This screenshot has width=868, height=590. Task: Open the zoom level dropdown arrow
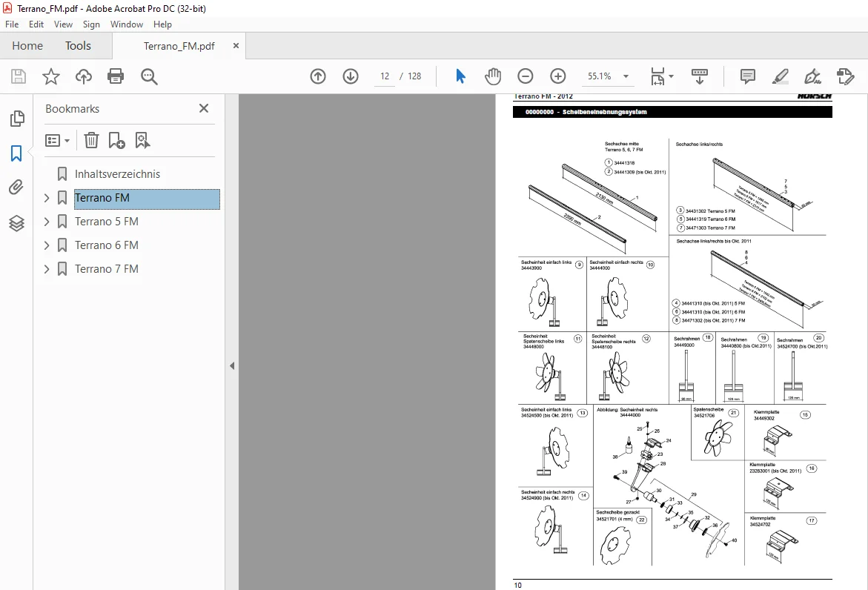(x=626, y=76)
